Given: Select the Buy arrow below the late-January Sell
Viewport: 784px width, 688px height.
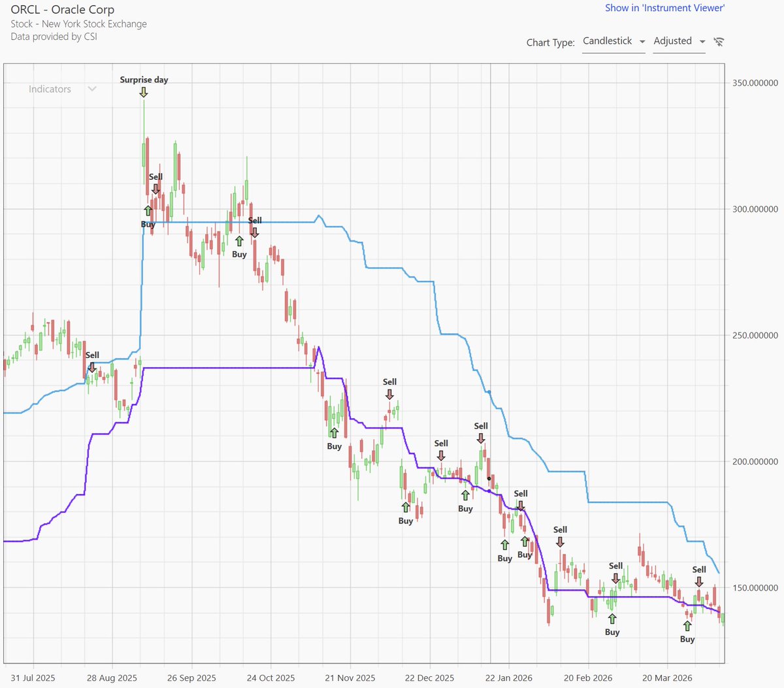Looking at the screenshot, I should (525, 542).
